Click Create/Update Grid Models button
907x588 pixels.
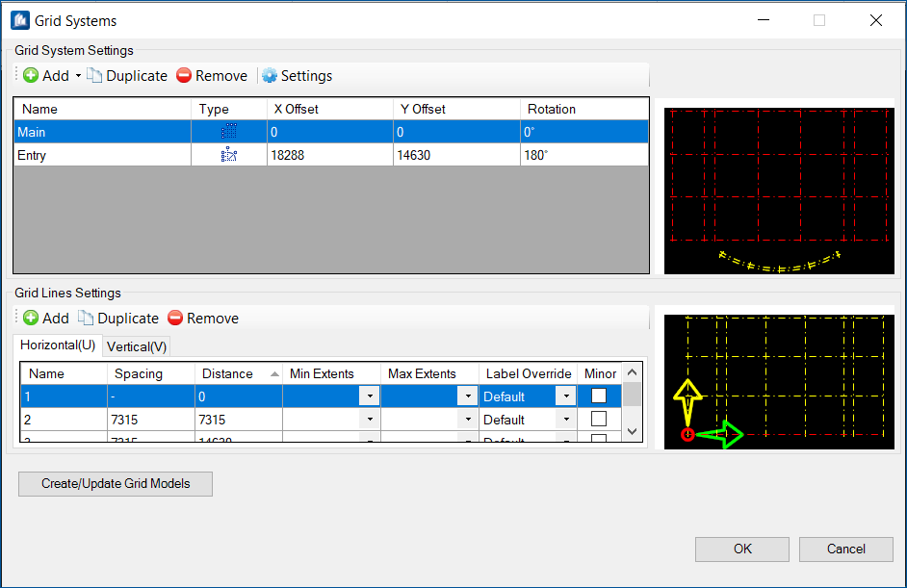pyautogui.click(x=116, y=484)
